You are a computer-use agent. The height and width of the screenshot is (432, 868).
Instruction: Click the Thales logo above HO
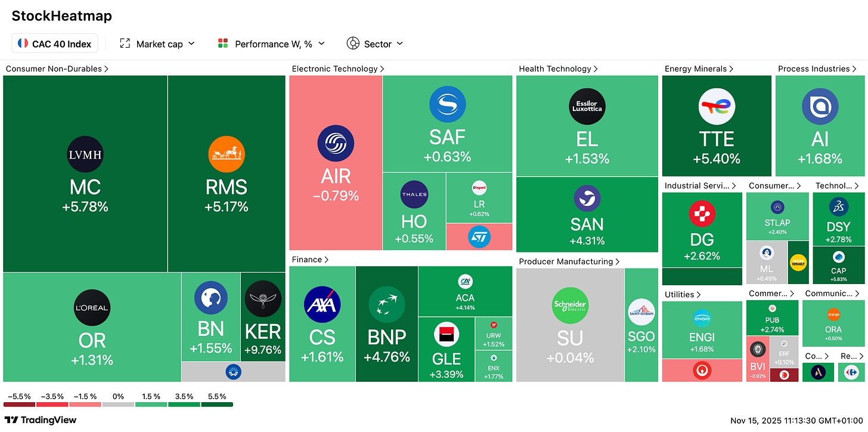point(414,195)
